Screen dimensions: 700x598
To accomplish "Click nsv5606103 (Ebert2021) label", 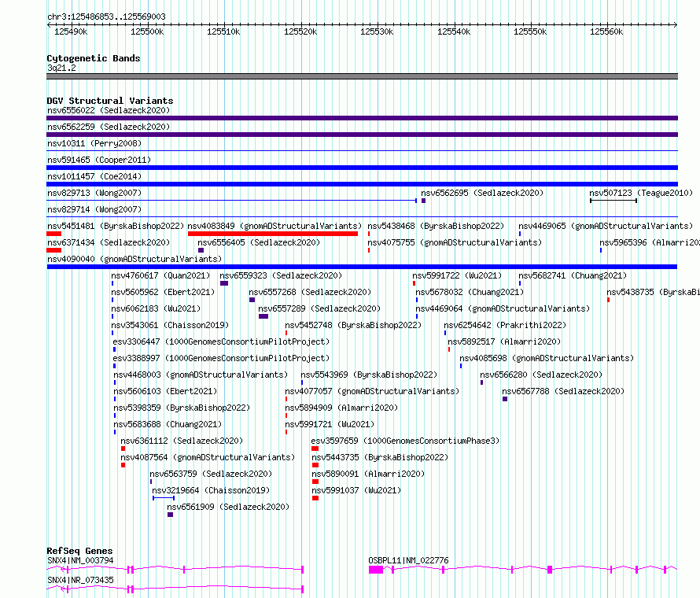I will 165,391.
